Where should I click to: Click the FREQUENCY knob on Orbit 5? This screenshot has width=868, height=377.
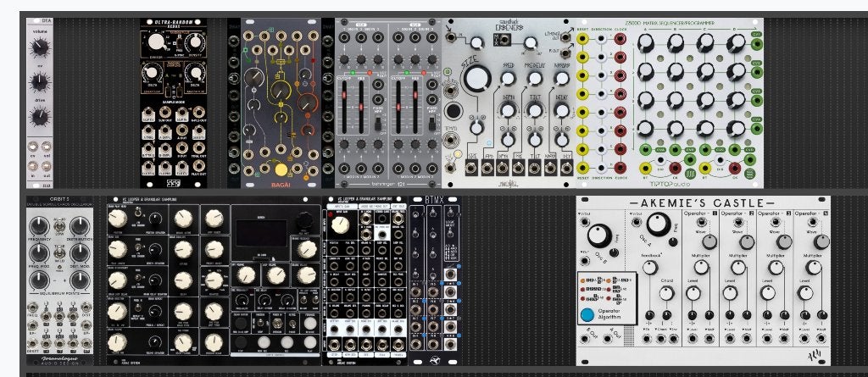[39, 225]
